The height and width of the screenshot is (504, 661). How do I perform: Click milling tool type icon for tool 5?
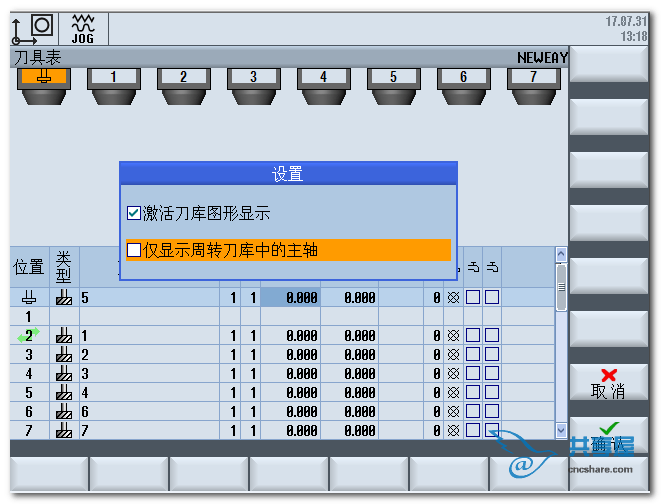[x=64, y=298]
